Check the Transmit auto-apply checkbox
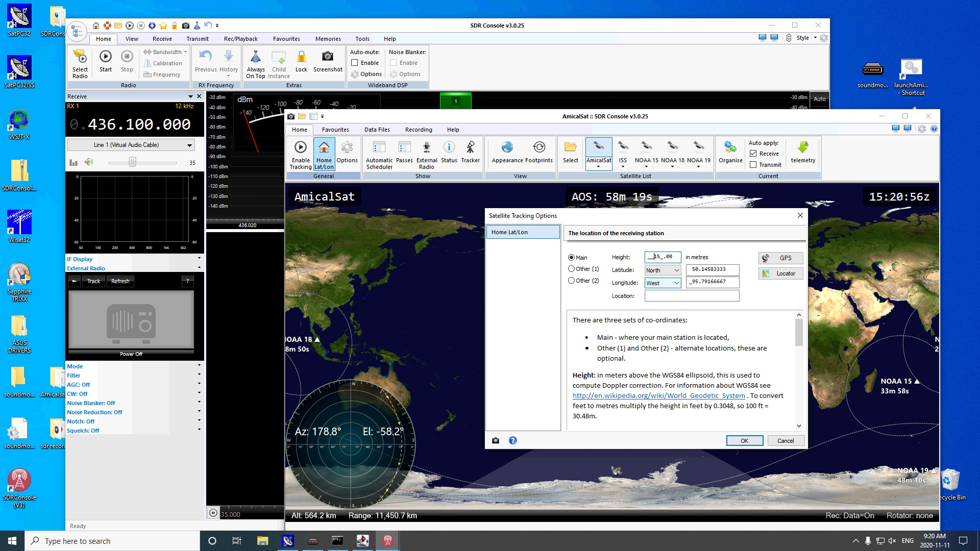The image size is (980, 551). click(x=753, y=165)
